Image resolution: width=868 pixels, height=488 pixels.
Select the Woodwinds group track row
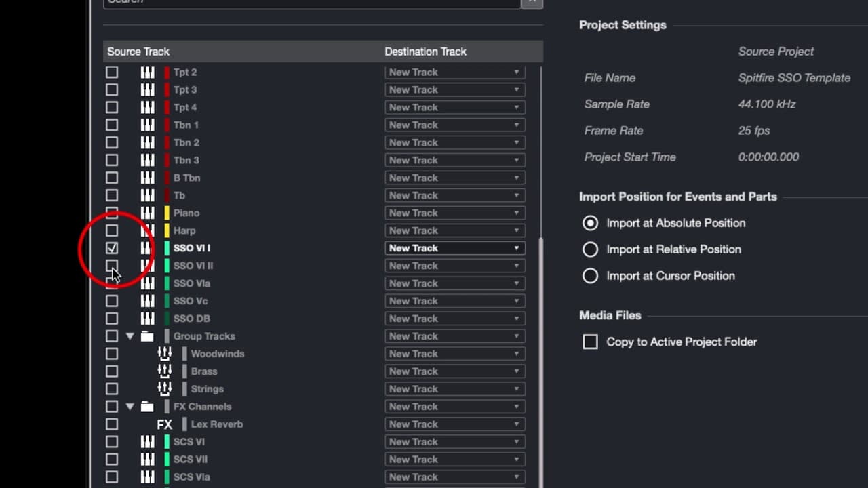point(323,354)
